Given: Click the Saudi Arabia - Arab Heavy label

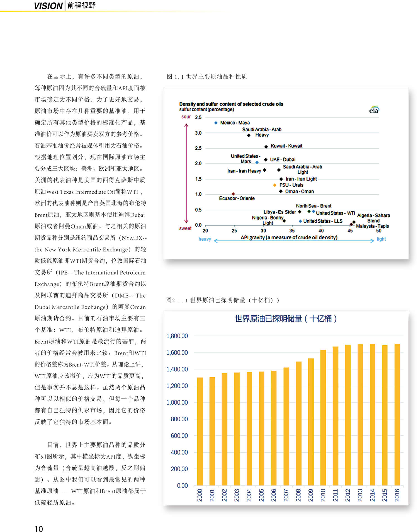Looking at the screenshot, I should click(262, 132).
